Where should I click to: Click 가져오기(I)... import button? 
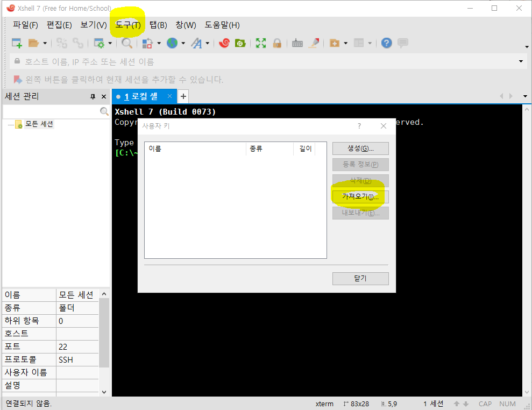coord(360,196)
